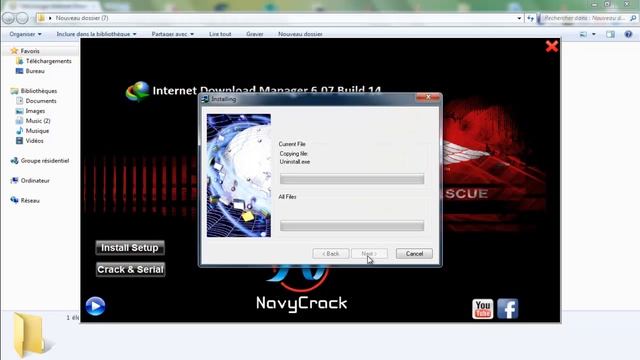Open Téléchargements in the sidebar

coord(48,61)
